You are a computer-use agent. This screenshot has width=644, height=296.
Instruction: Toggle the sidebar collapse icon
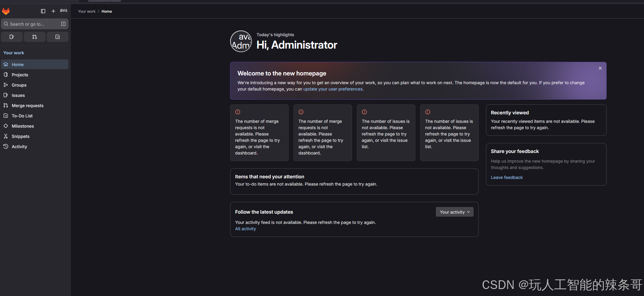click(x=43, y=11)
